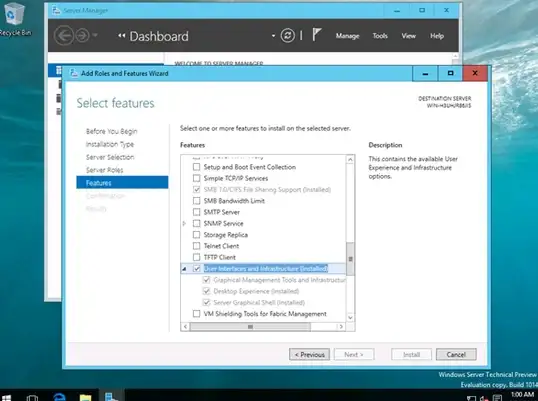Minimize the Add Roles and Features Wizard
Viewport: 538px width, 401px height.
pos(425,73)
